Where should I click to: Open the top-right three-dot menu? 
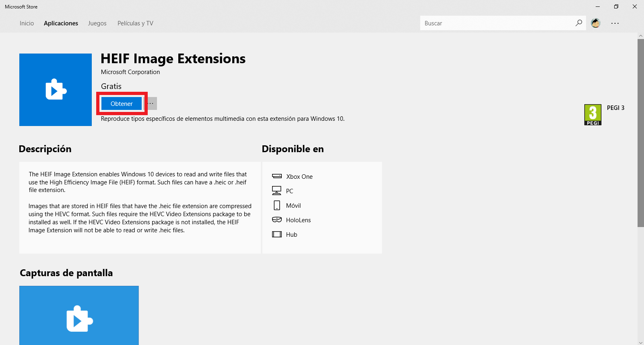tap(615, 23)
